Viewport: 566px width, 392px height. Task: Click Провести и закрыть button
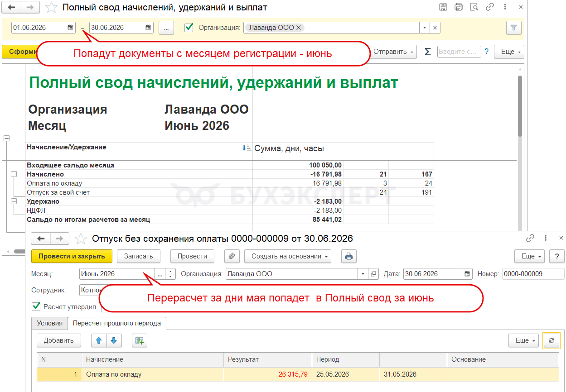click(72, 256)
